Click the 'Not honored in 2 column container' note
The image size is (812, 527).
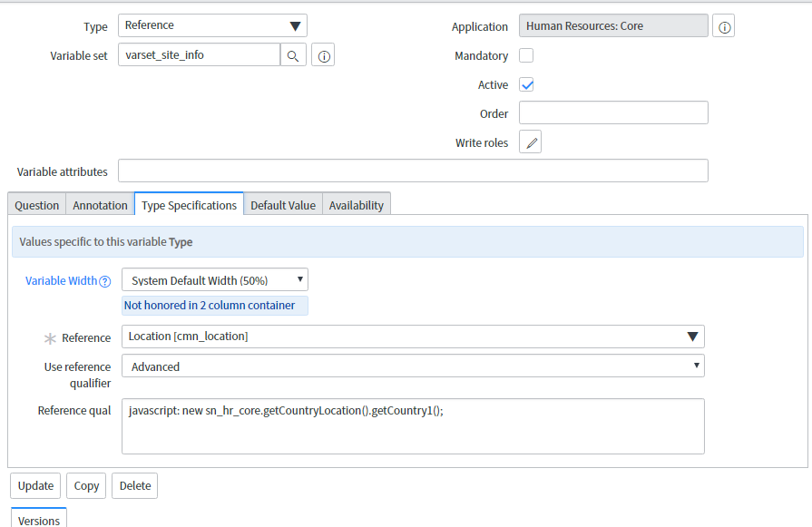click(215, 306)
